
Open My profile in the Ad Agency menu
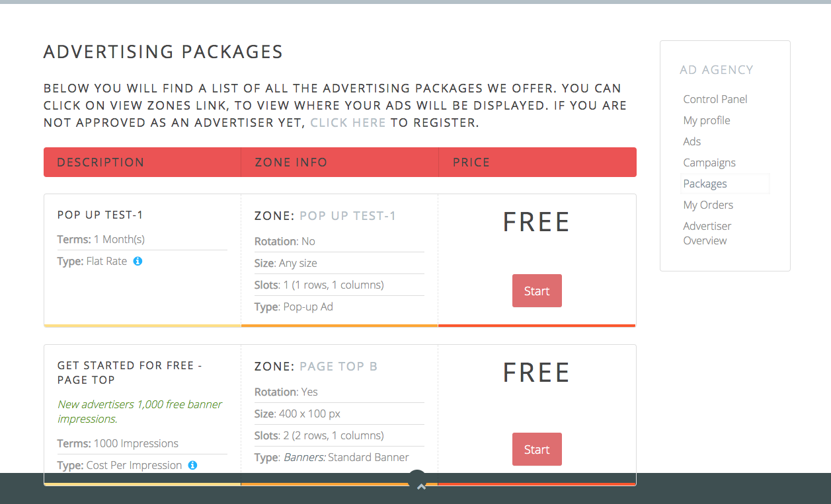pos(707,120)
